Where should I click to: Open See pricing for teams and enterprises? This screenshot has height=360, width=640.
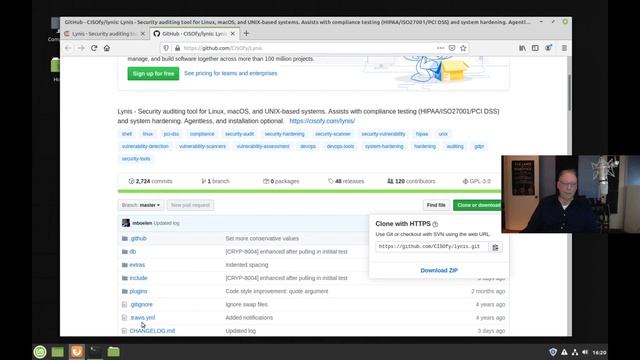(231, 73)
